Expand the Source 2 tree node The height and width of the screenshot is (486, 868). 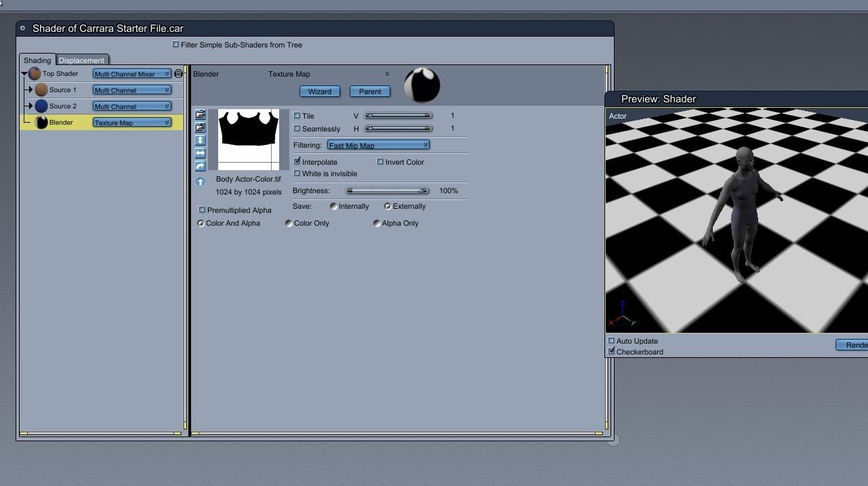point(30,106)
